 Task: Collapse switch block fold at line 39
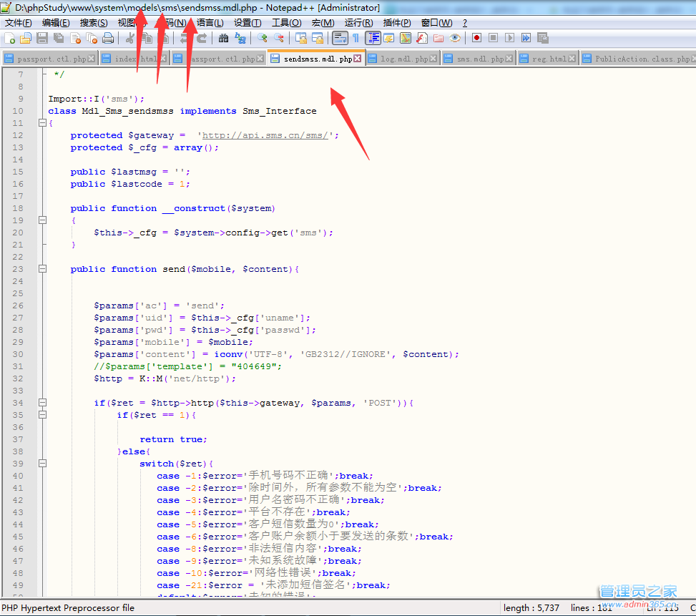point(43,464)
